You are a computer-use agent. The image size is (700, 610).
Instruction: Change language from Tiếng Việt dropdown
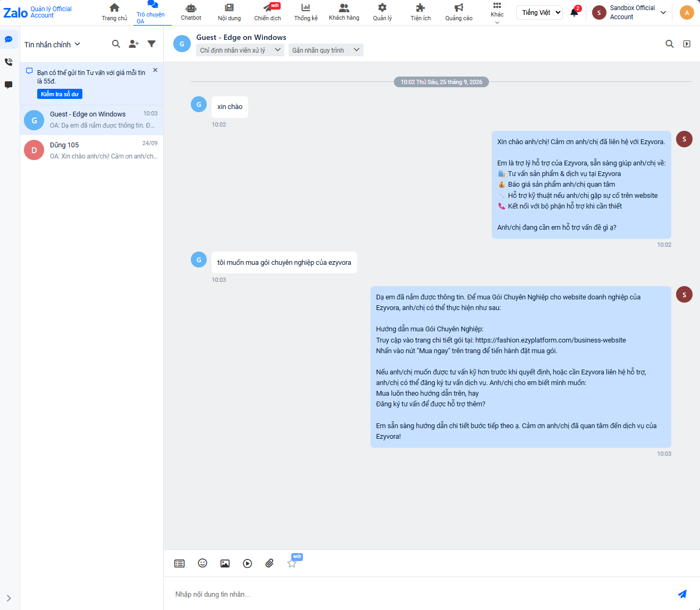[539, 12]
